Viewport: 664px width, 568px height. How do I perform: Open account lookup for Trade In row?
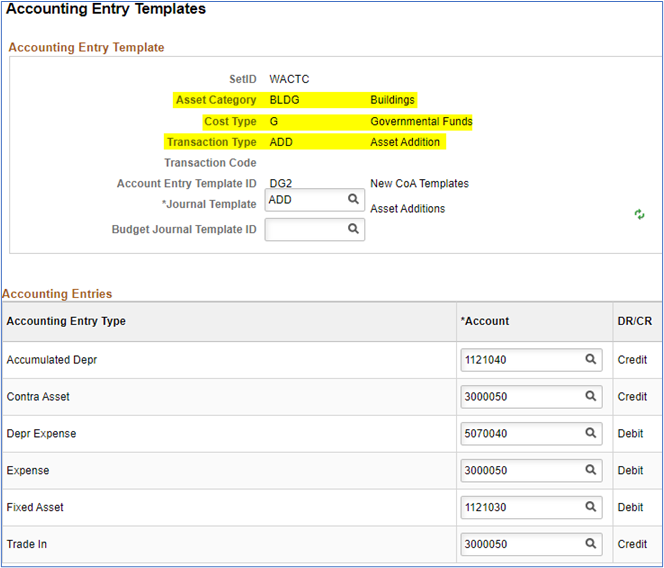pos(591,545)
